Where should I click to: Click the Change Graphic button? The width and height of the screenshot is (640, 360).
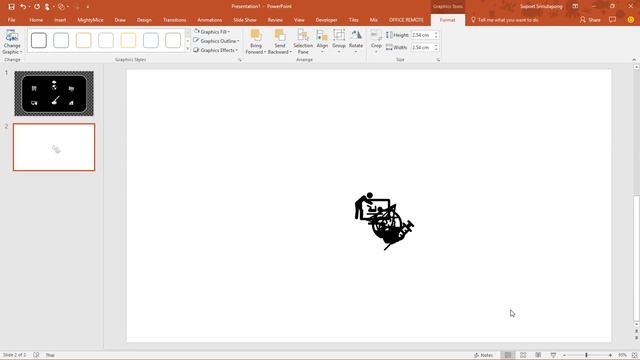click(12, 42)
